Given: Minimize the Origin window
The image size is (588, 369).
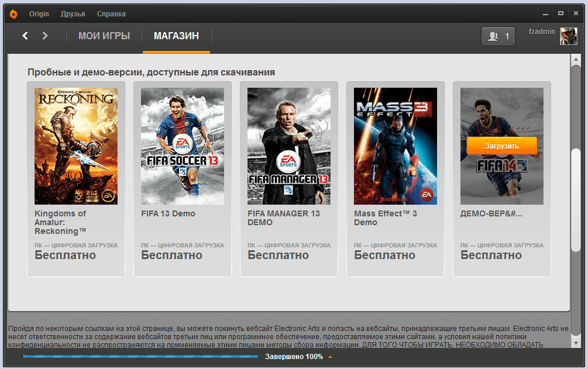Looking at the screenshot, I should coord(546,14).
